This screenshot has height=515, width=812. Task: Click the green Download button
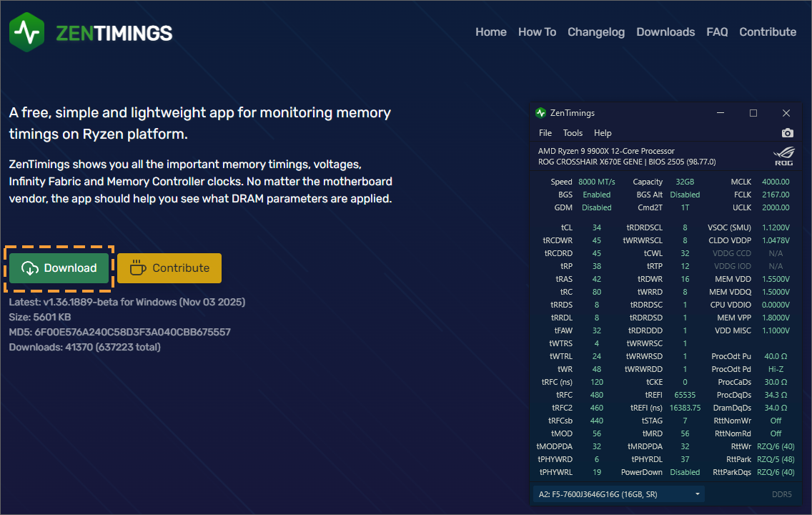[59, 268]
